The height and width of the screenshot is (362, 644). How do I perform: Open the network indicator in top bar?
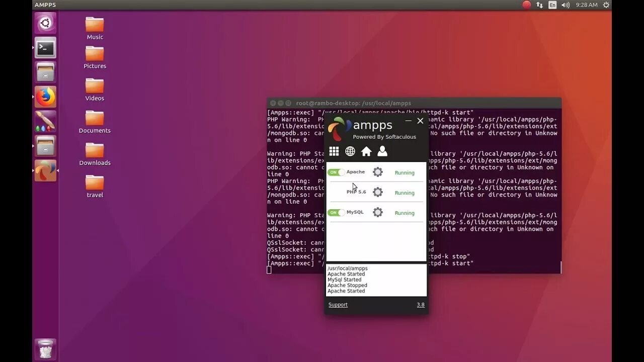[539, 5]
